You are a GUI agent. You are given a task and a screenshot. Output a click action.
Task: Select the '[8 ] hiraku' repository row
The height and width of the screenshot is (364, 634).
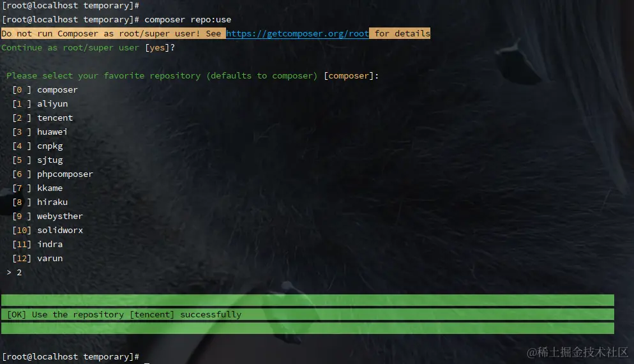coord(40,202)
